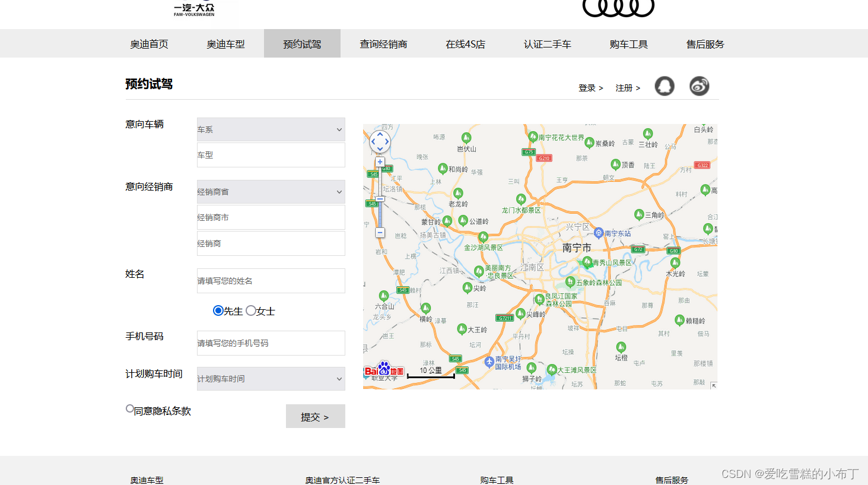This screenshot has width=868, height=485.
Task: Click the 提交 submit button
Action: tap(316, 416)
